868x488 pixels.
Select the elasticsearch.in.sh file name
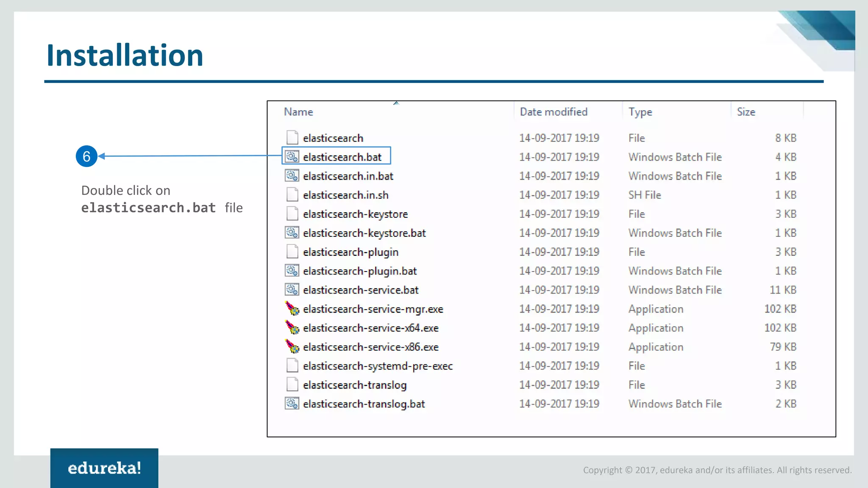(x=345, y=195)
